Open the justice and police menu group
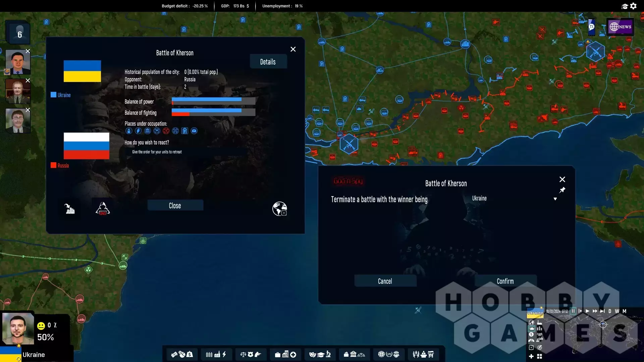The height and width of the screenshot is (362, 644). coord(250,354)
